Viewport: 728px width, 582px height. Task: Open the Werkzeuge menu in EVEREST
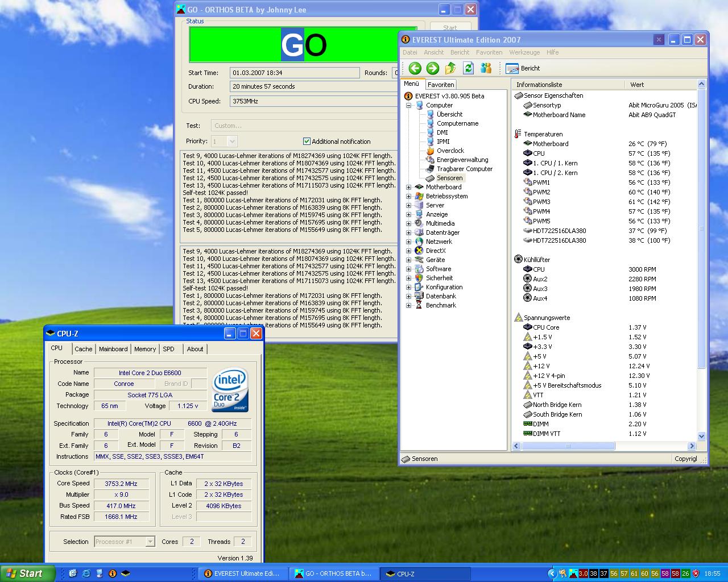[x=524, y=52]
